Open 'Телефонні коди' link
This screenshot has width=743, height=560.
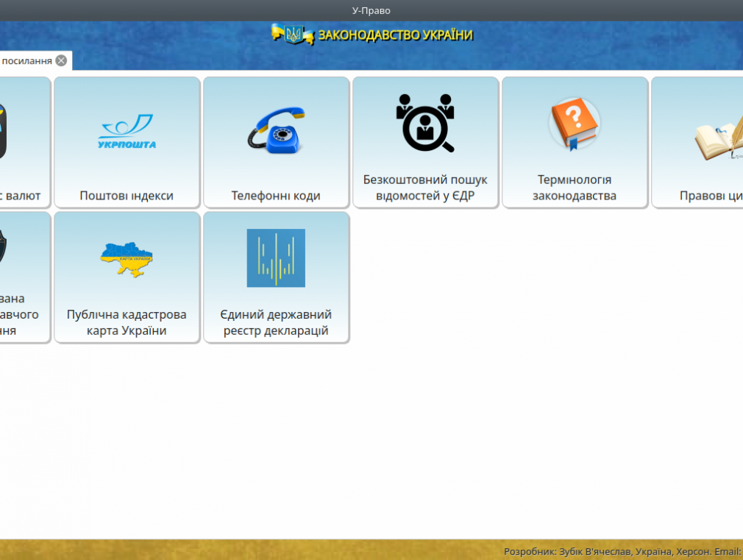tap(276, 195)
